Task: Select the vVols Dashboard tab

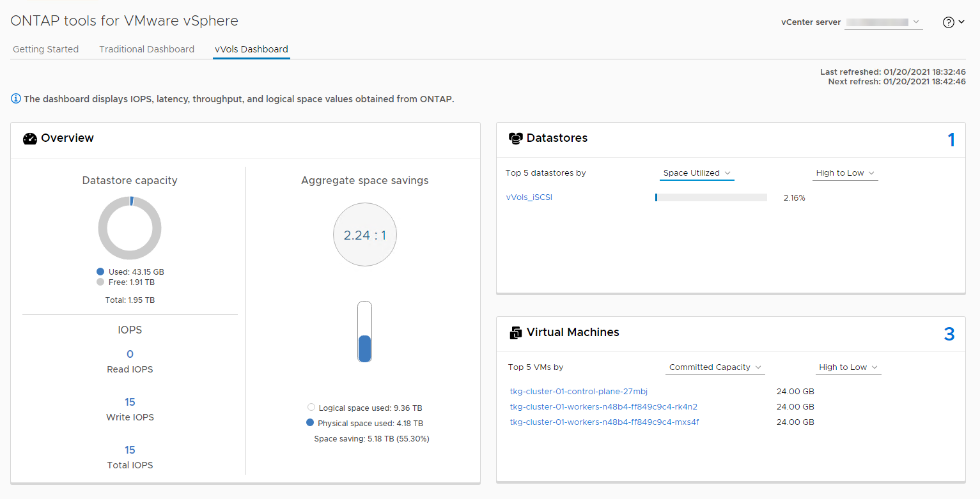Action: pos(251,49)
